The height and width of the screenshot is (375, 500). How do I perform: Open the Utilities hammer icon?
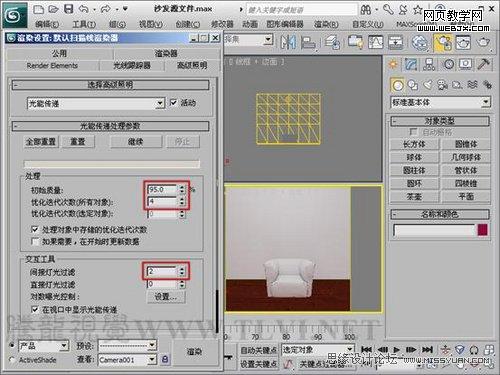coord(484,63)
